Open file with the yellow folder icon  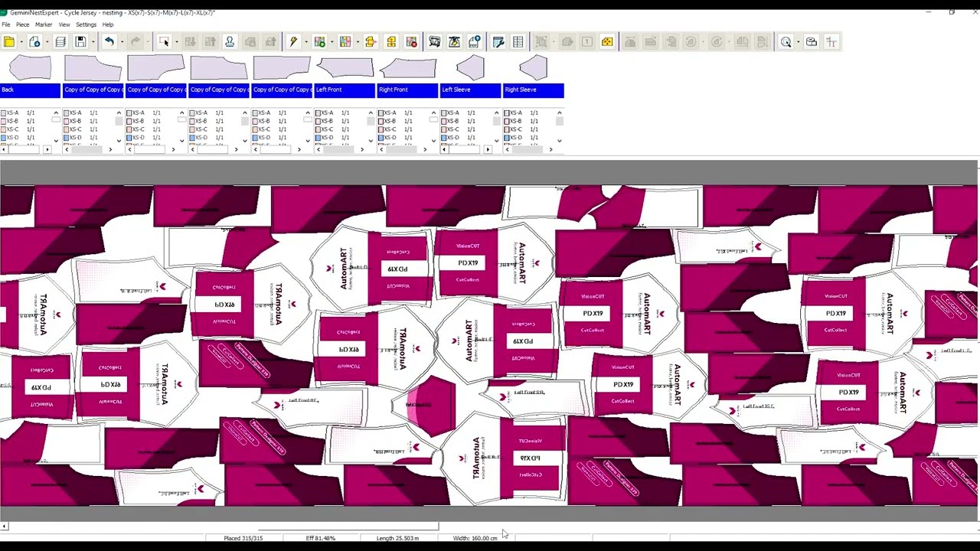tap(9, 42)
